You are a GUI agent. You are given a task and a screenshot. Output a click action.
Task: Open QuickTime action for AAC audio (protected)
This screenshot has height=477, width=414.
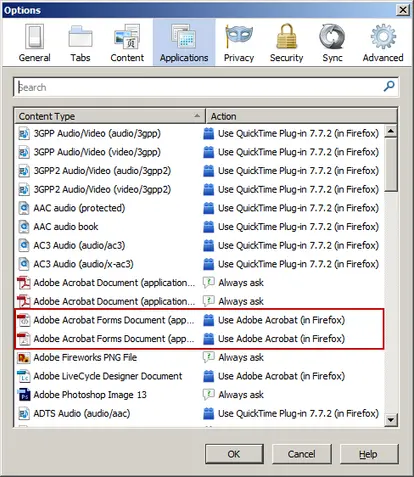coord(298,208)
